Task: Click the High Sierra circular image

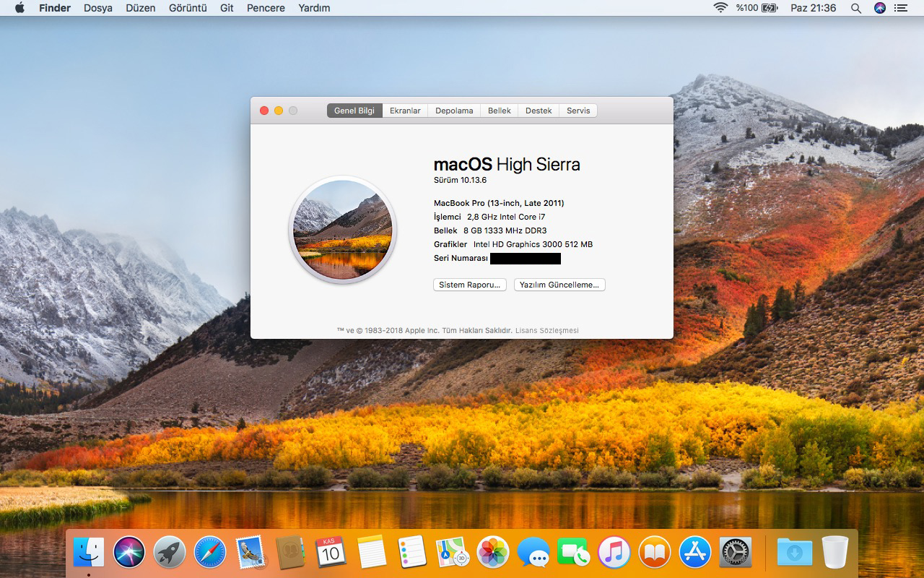Action: [x=343, y=230]
